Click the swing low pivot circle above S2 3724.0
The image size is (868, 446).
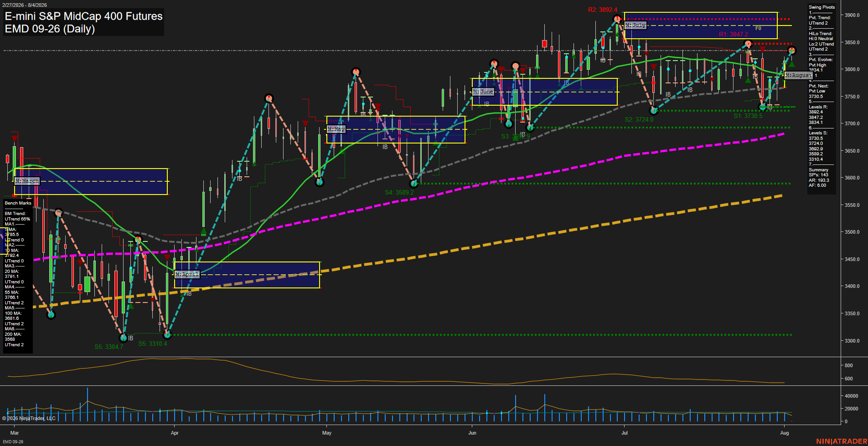pos(654,111)
